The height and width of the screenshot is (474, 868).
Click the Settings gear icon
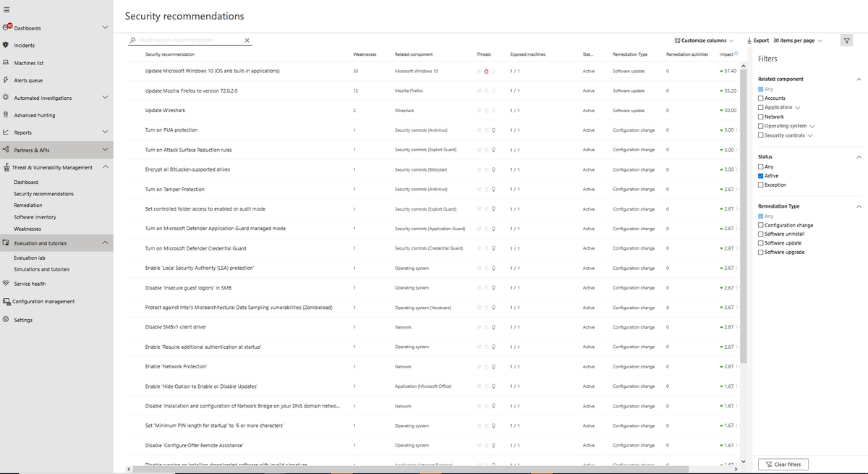tap(6, 319)
